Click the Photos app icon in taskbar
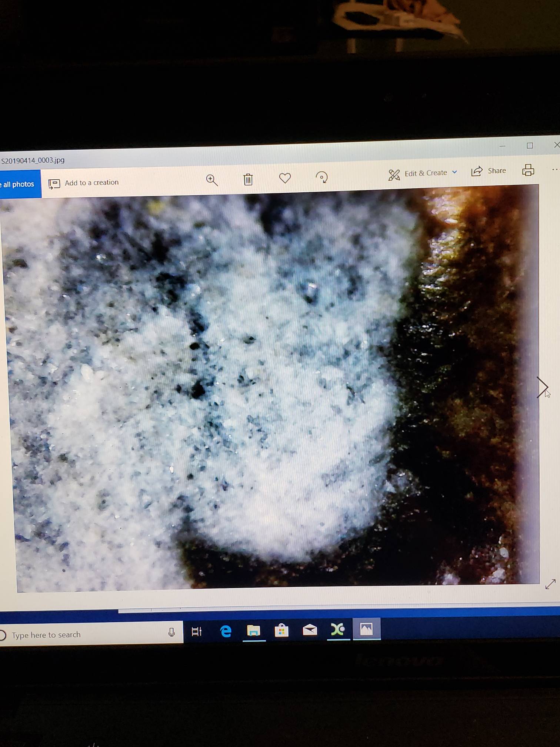This screenshot has height=747, width=560. tap(366, 629)
